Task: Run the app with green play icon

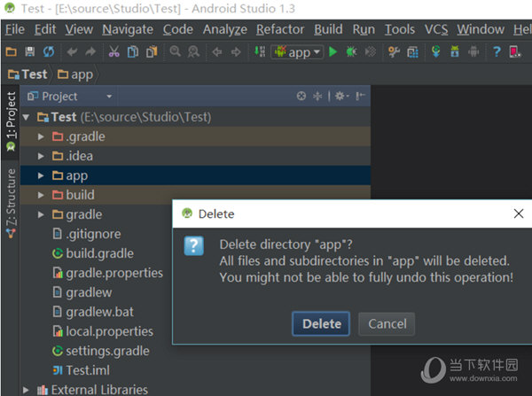Action: pyautogui.click(x=333, y=52)
